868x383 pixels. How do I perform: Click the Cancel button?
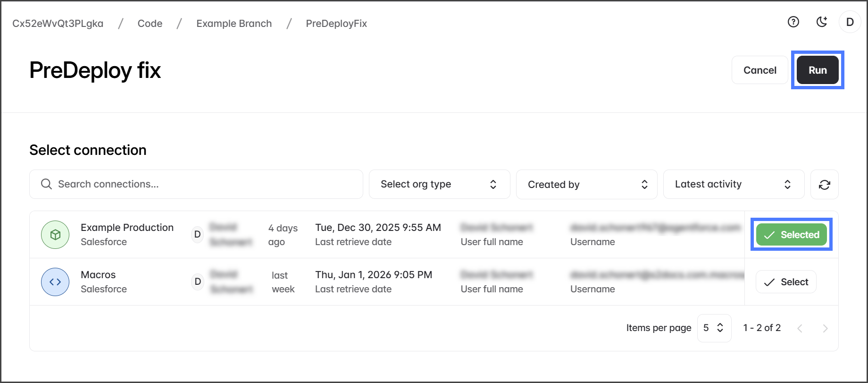coord(759,70)
